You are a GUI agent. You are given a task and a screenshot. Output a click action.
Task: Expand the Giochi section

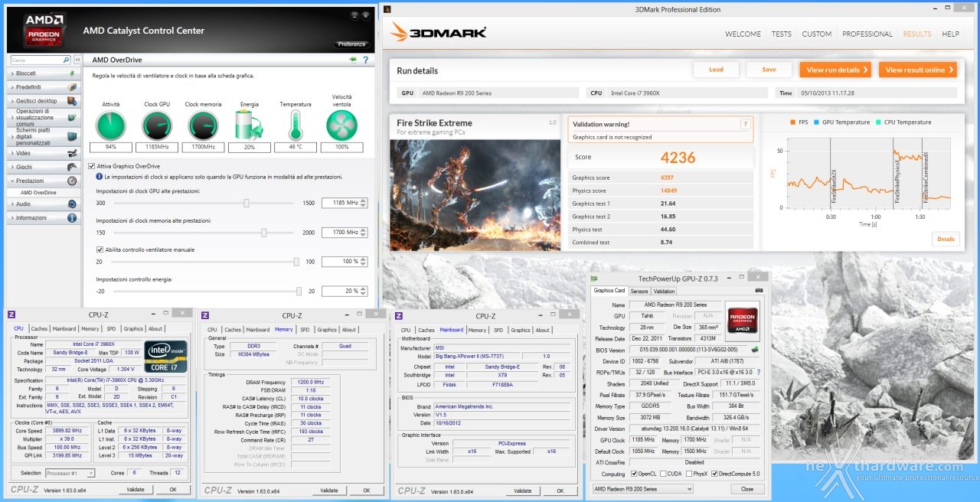pos(43,167)
